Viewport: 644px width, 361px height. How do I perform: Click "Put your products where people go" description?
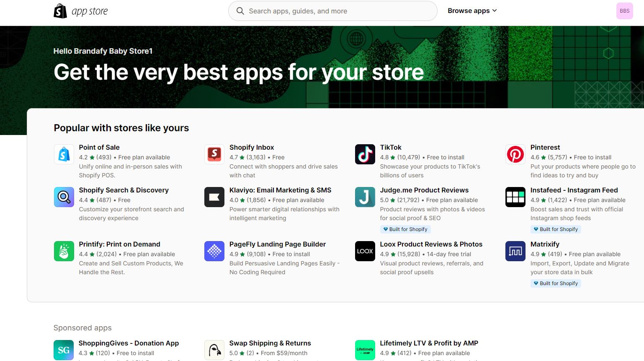[583, 171]
